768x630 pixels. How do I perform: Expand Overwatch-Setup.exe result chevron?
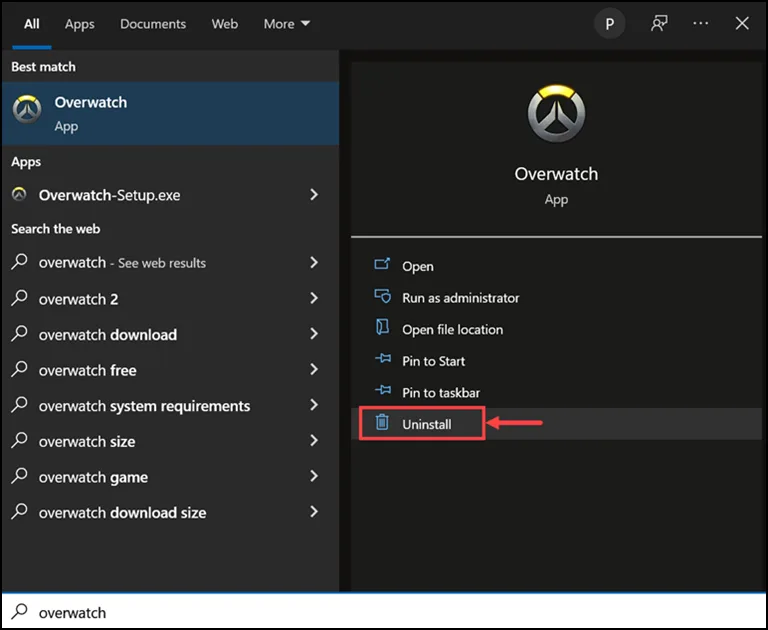pyautogui.click(x=314, y=195)
